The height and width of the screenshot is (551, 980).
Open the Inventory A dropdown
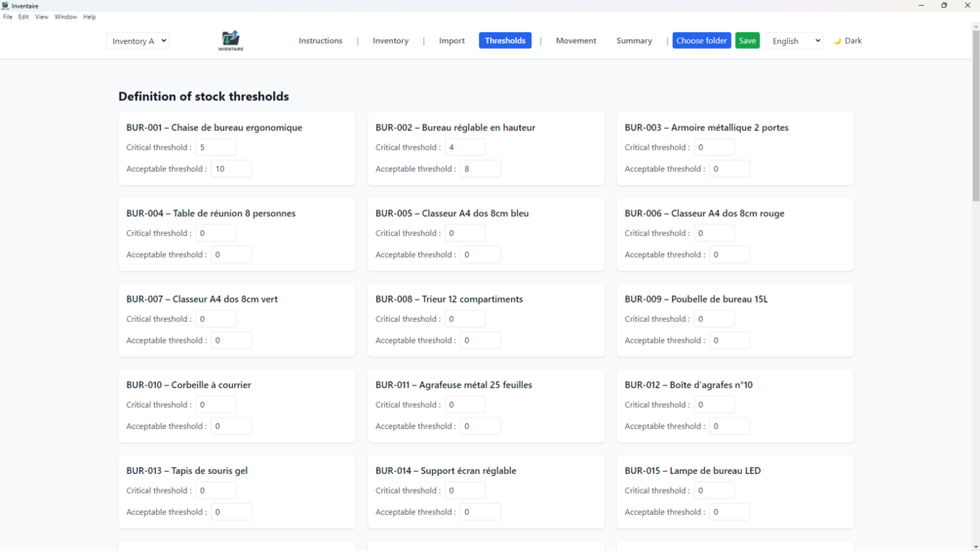(x=137, y=41)
